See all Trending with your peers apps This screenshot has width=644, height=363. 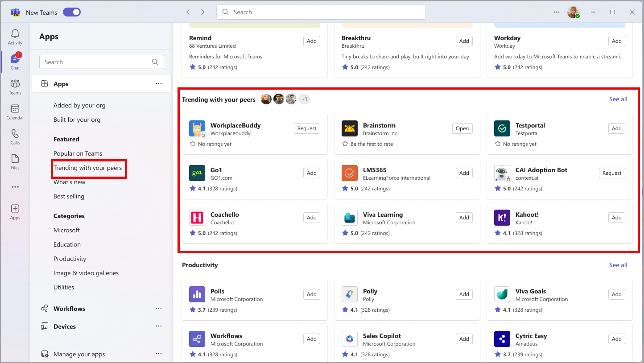click(618, 99)
